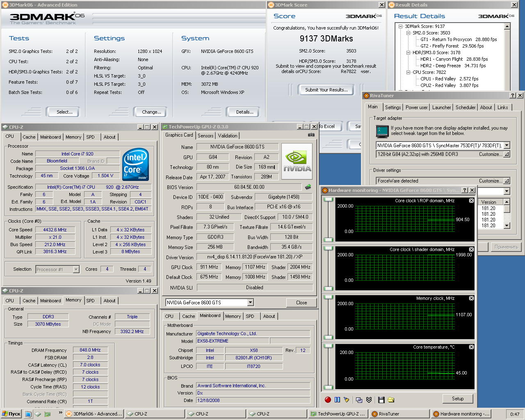Click the green card icon in Quick Launch
The image size is (525, 420).
48,414
